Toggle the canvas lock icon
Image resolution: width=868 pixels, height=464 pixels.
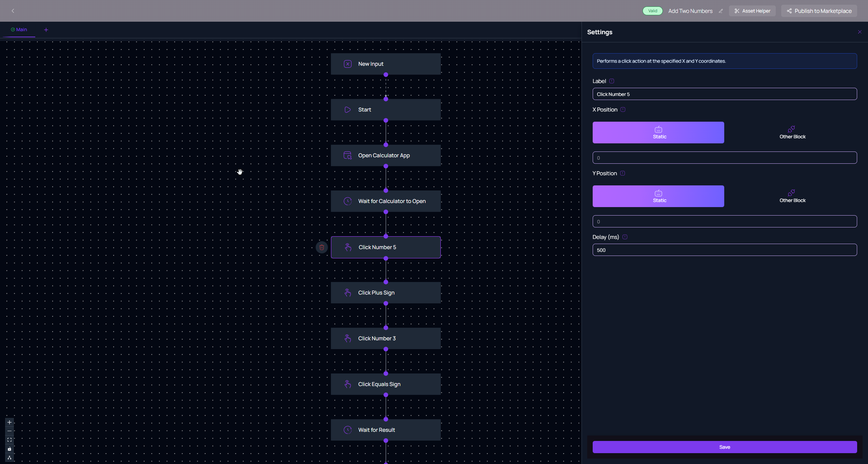pos(9,449)
